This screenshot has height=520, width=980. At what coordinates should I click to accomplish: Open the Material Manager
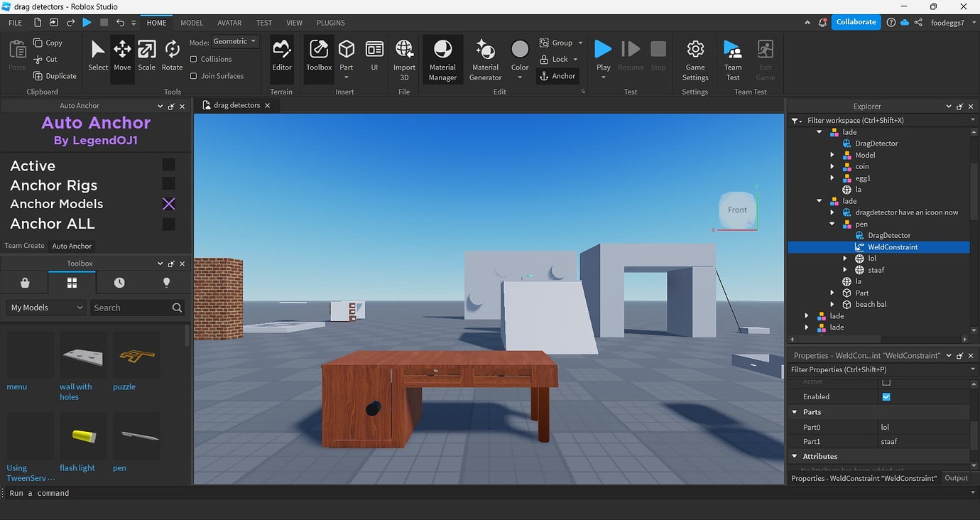[x=442, y=57]
